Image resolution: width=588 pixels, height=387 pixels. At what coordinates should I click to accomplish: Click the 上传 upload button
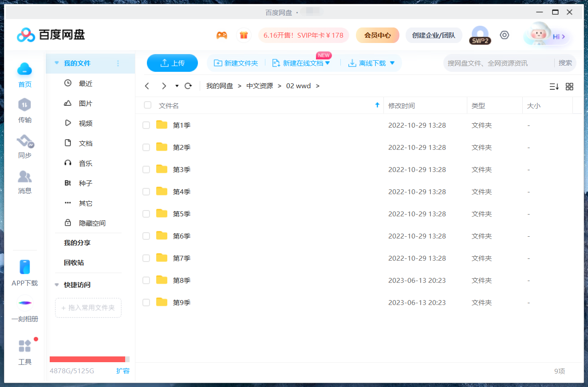[172, 63]
